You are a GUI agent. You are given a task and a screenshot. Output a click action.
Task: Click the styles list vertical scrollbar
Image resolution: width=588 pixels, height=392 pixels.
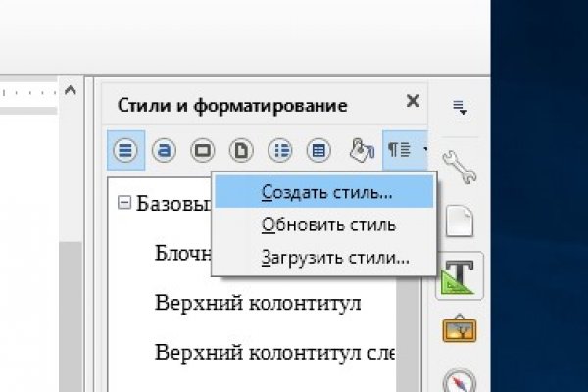pos(408,334)
